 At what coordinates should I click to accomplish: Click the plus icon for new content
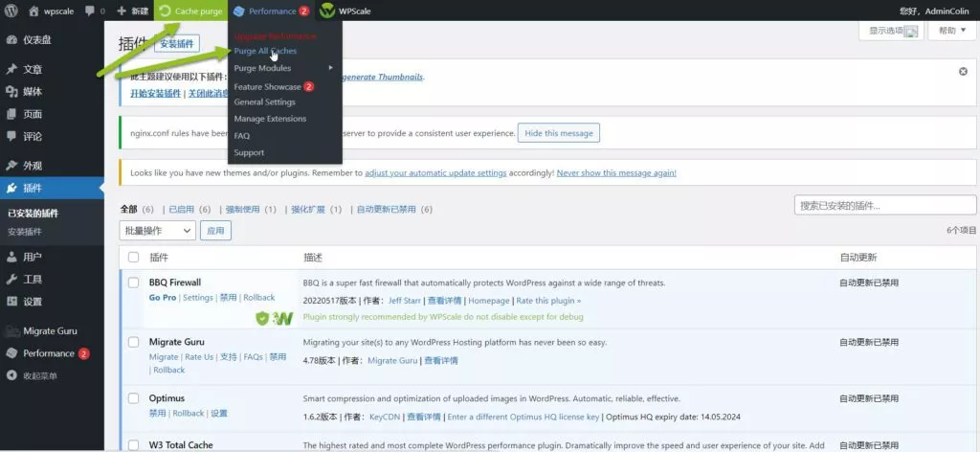122,11
